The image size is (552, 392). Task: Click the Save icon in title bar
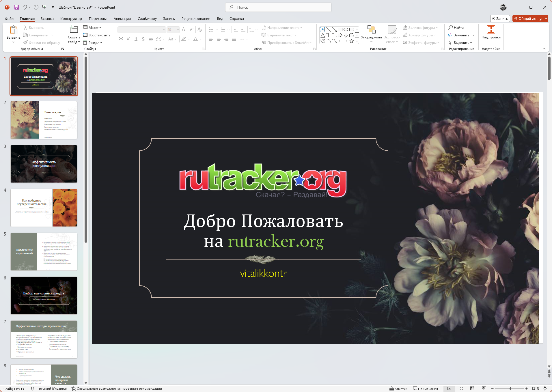(x=16, y=7)
